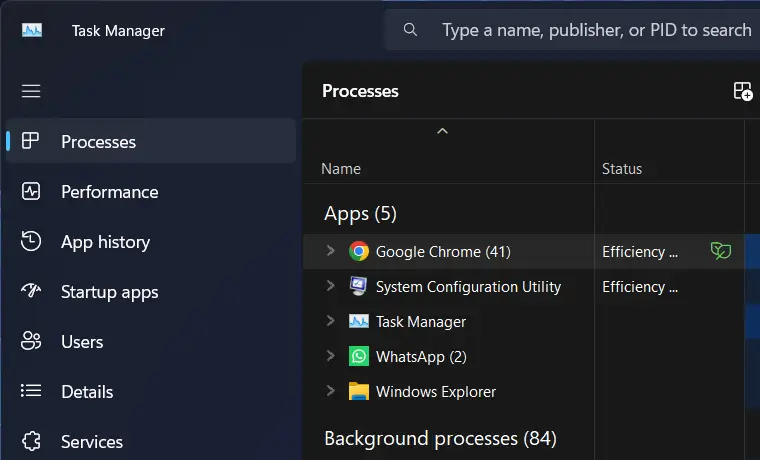Click the Run new task icon

pyautogui.click(x=743, y=91)
